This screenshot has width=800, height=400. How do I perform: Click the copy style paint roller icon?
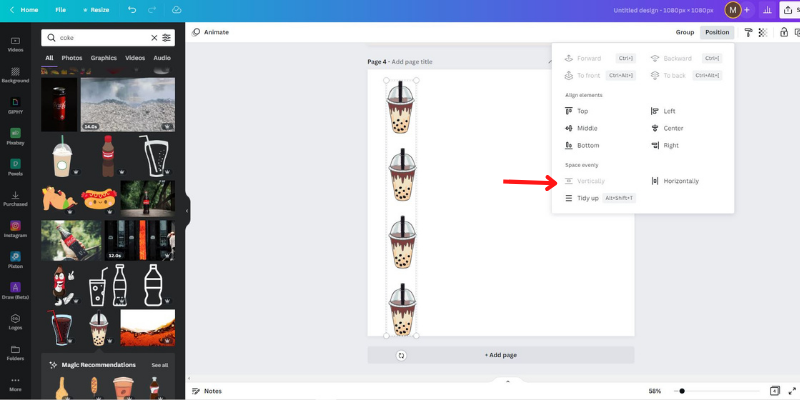pyautogui.click(x=748, y=32)
